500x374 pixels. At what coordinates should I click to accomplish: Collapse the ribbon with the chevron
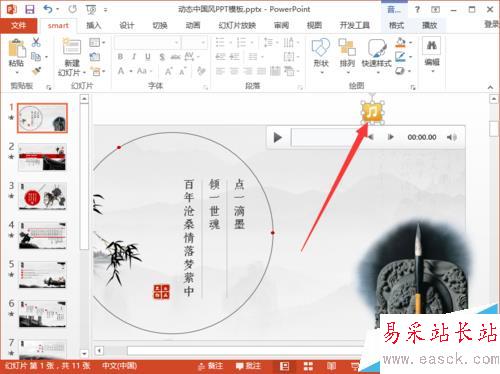(x=490, y=87)
